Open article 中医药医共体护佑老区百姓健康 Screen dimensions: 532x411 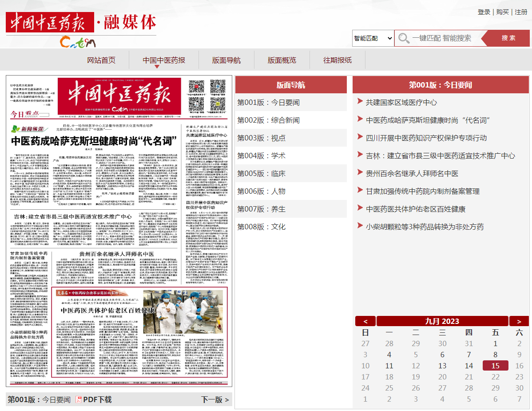pyautogui.click(x=416, y=209)
